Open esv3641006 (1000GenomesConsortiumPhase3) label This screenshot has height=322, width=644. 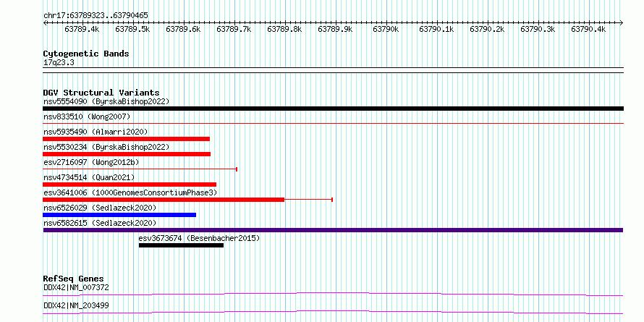130,192
